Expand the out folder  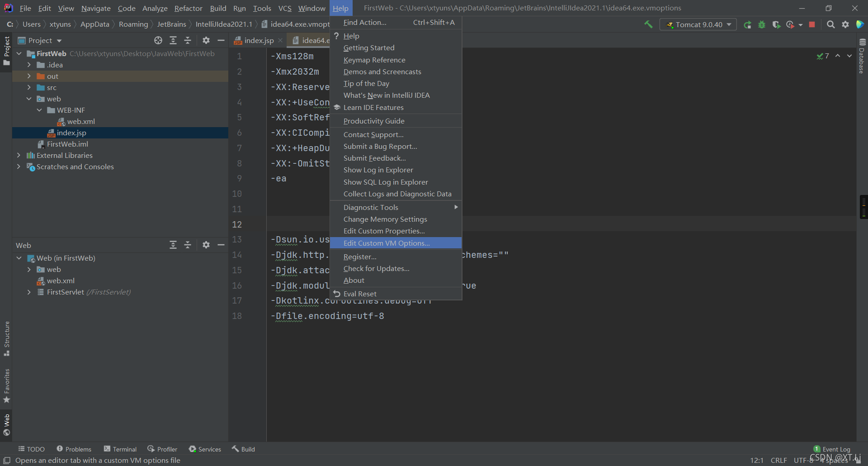point(29,76)
